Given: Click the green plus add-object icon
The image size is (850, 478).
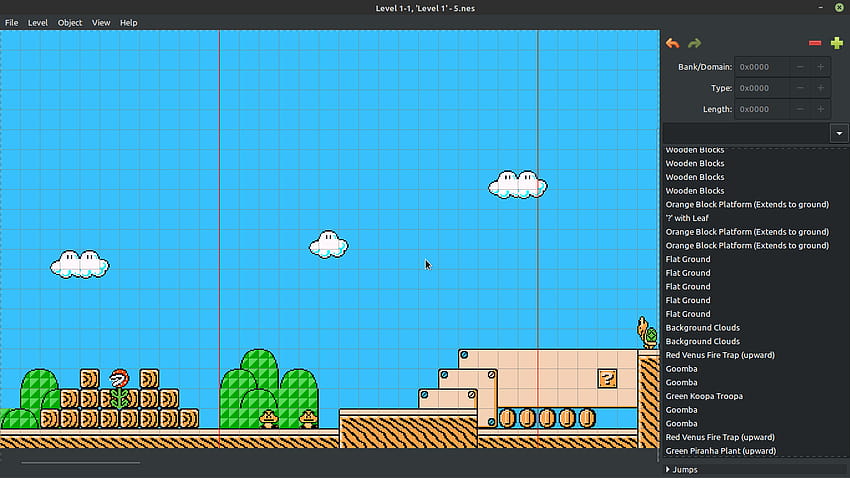Looking at the screenshot, I should [x=837, y=43].
